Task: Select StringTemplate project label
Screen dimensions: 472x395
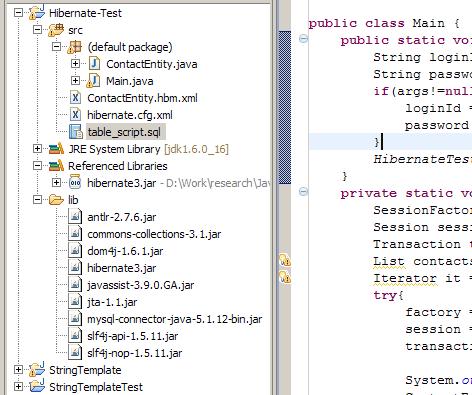Action: (x=85, y=370)
